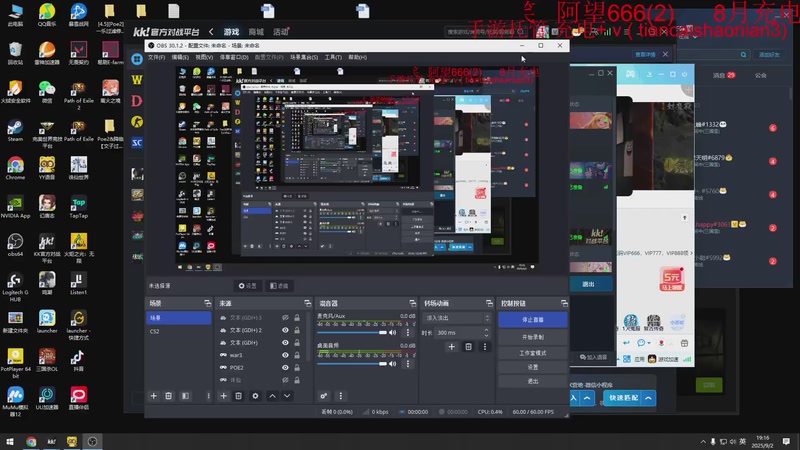Remove the selected source with the trash icon
Viewport: 800px width, 450px height.
[x=238, y=396]
